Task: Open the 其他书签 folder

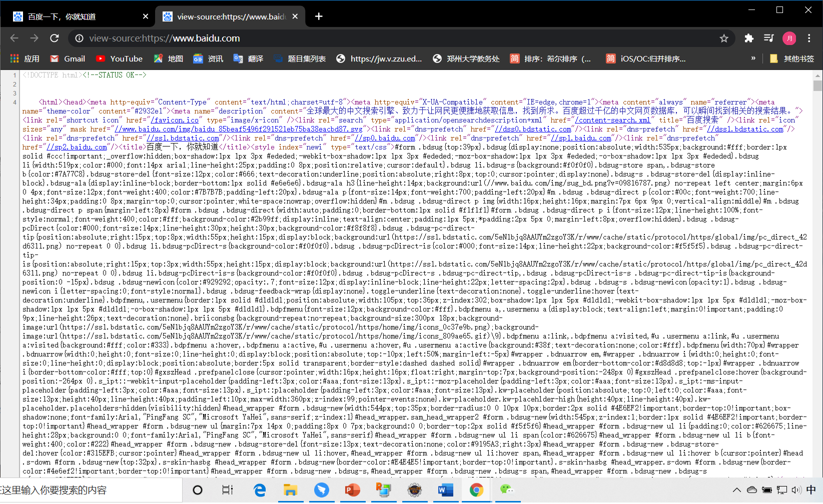Action: coord(791,58)
